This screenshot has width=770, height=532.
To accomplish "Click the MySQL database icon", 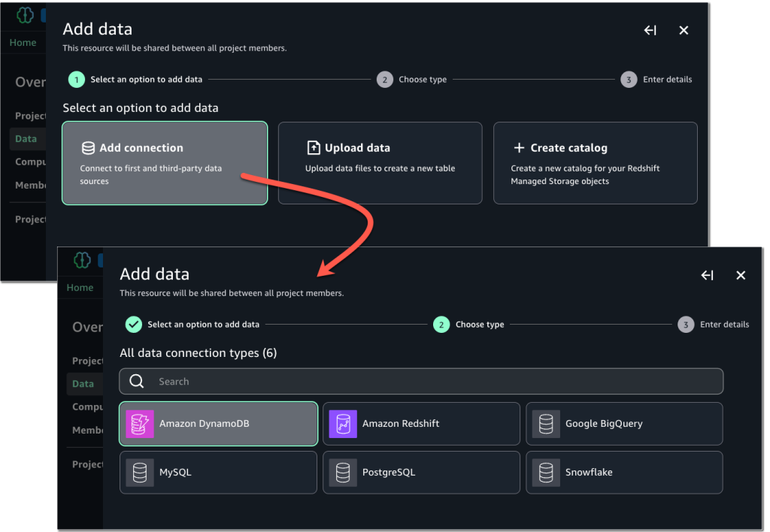I will 140,473.
